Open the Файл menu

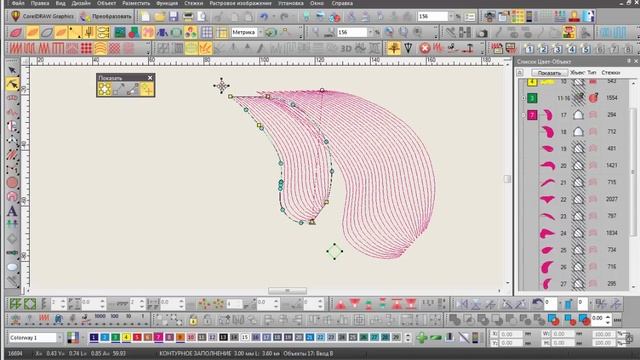pos(18,3)
